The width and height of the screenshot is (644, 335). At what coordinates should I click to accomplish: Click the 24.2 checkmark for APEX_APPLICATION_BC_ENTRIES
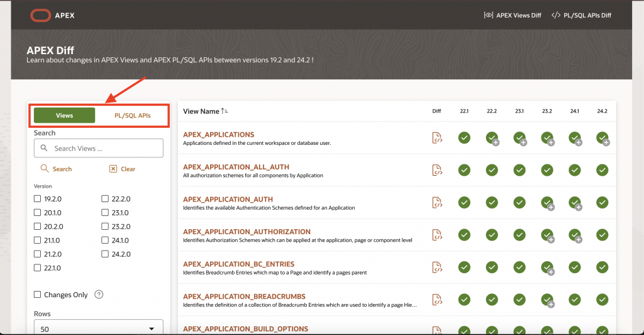click(x=602, y=267)
